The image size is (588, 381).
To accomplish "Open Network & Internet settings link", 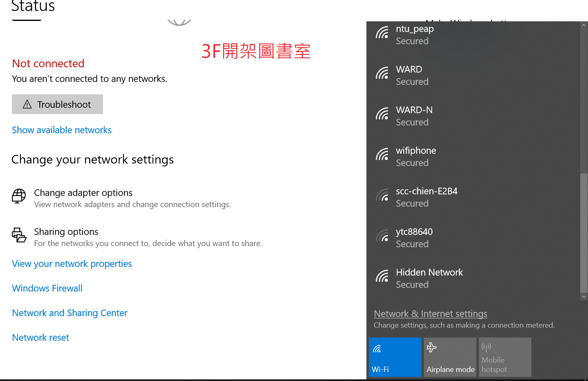I will tap(430, 314).
